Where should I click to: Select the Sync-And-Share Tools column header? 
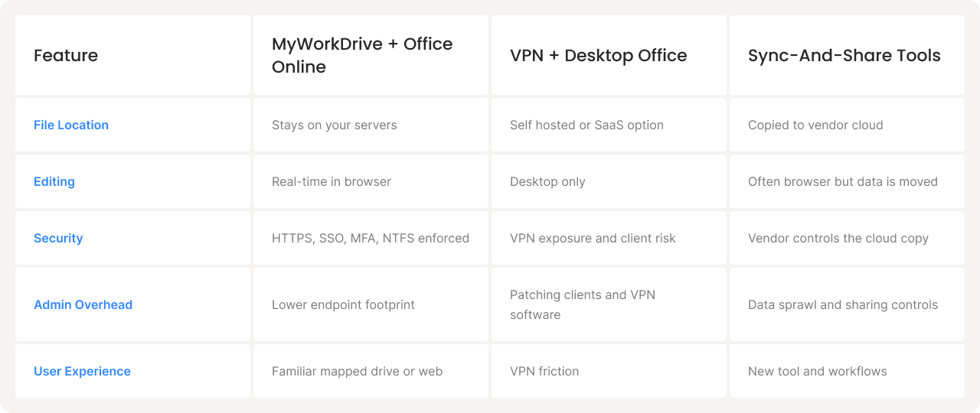[x=844, y=55]
